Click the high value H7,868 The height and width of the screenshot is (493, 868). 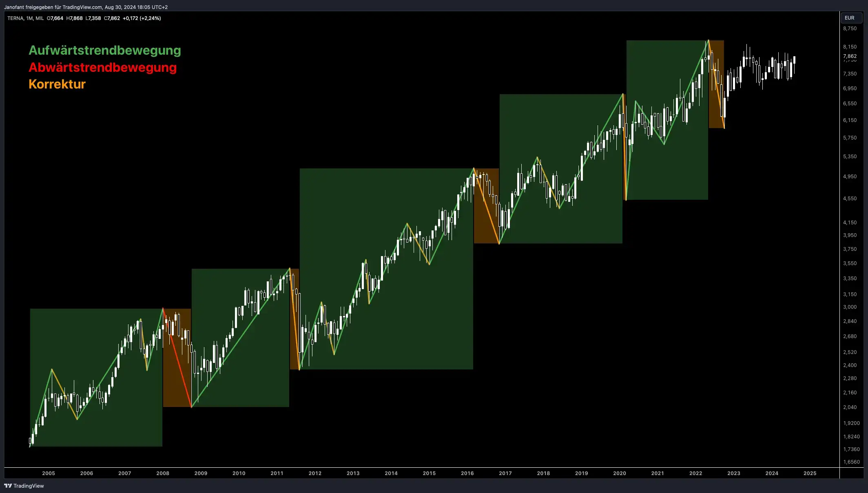click(x=74, y=18)
